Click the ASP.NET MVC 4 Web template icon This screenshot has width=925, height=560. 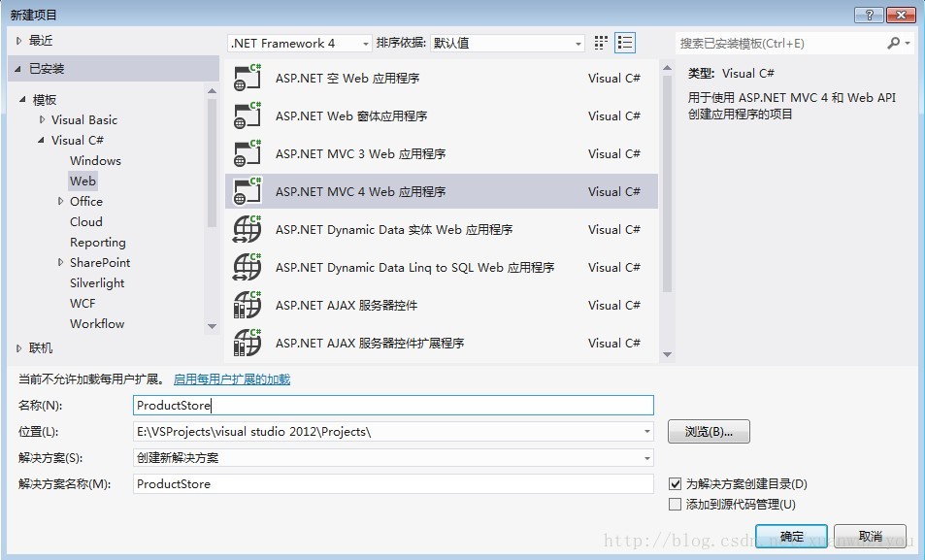coord(248,191)
